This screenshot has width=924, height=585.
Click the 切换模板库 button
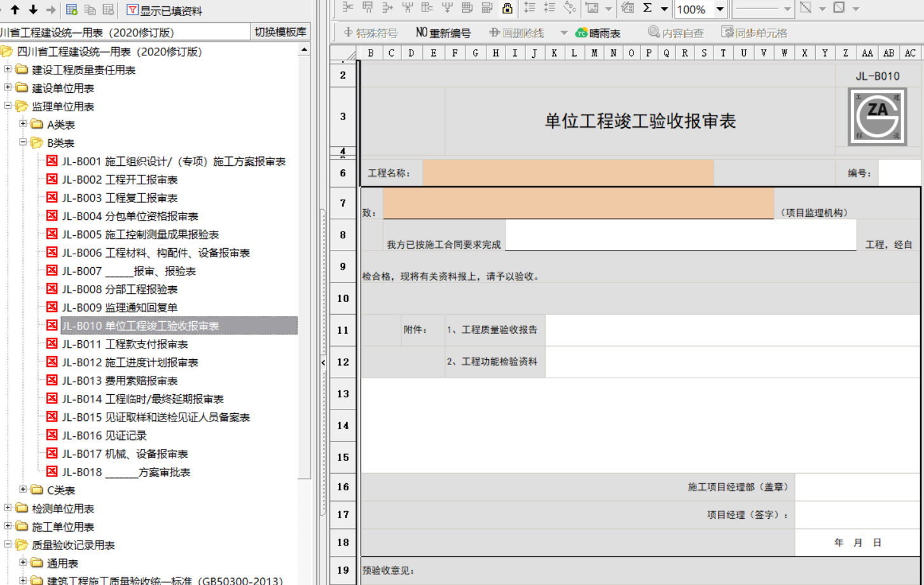click(280, 32)
